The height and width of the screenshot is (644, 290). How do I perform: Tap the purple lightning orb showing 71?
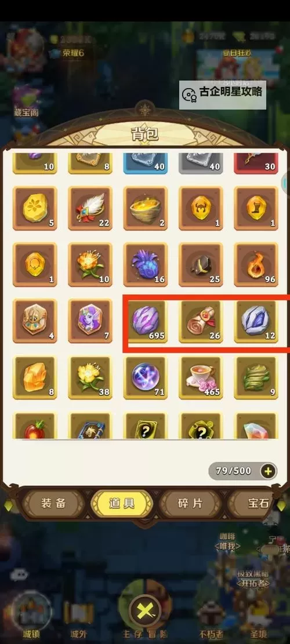click(146, 377)
